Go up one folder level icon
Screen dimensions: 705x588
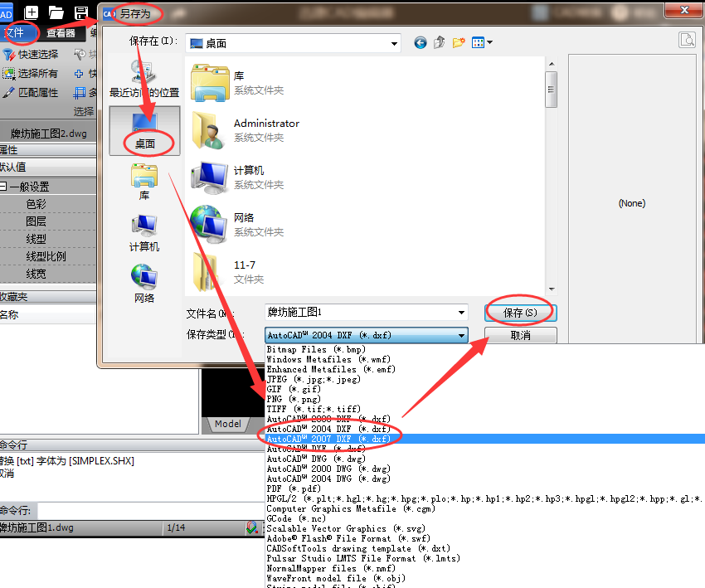click(440, 42)
